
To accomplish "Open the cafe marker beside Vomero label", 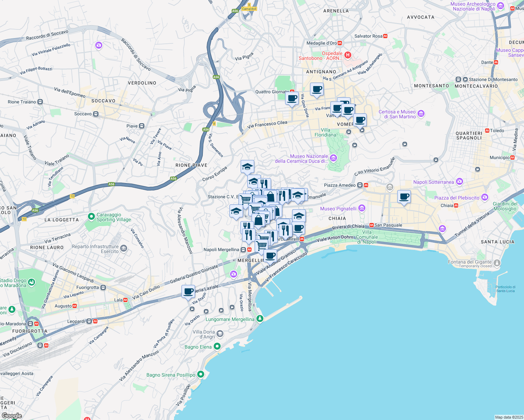I will [x=360, y=120].
